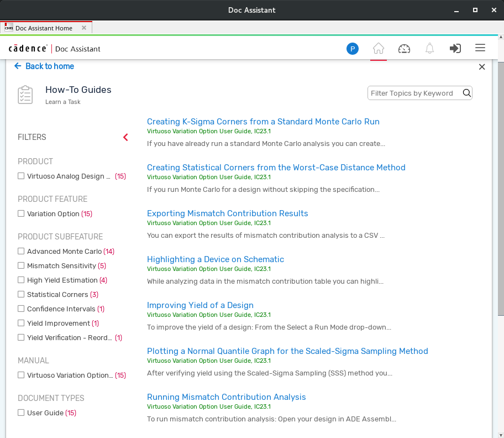Open Improving Yield of a Design
The image size is (504, 438).
point(200,305)
